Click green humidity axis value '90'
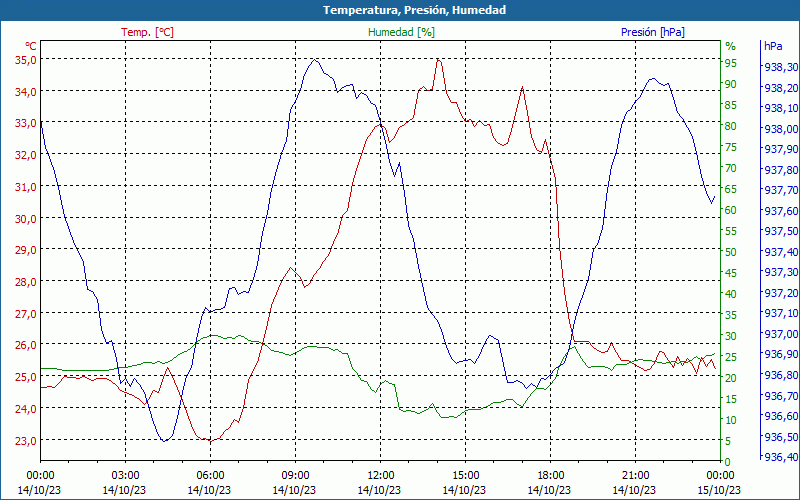This screenshot has height=500, width=800. pyautogui.click(x=731, y=84)
